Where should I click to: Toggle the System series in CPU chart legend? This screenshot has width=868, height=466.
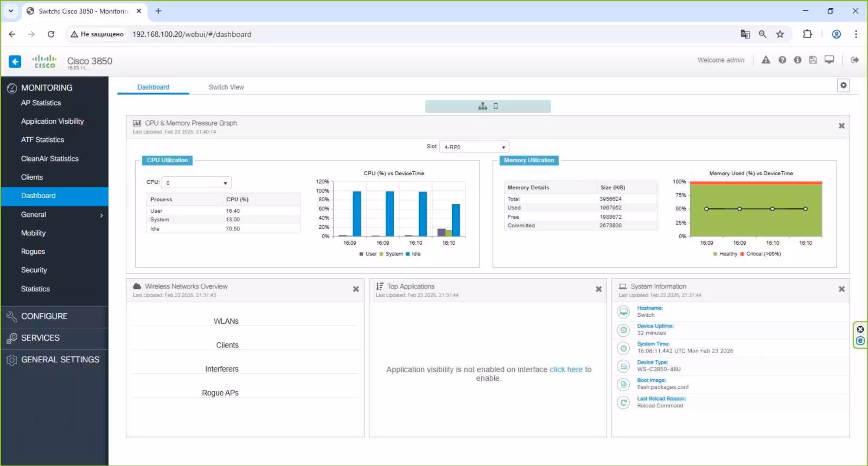pos(391,254)
